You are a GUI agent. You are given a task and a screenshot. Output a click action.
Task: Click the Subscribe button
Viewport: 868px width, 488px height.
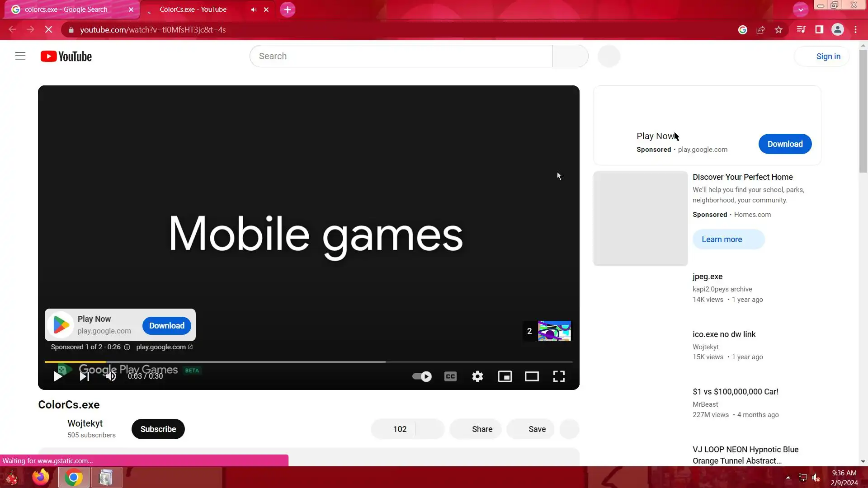[158, 429]
